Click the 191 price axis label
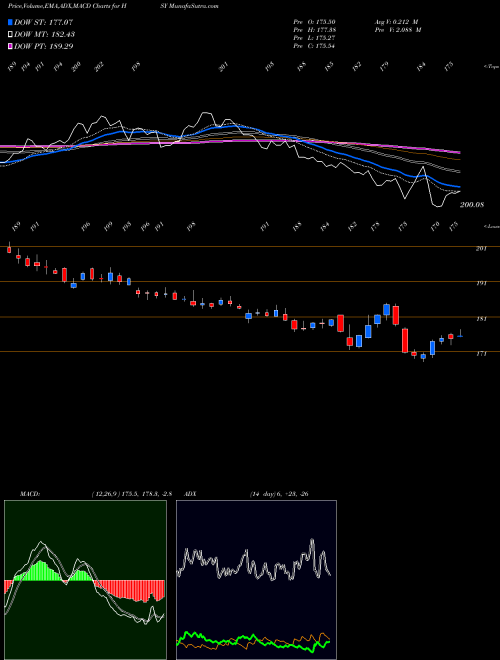 (x=481, y=284)
